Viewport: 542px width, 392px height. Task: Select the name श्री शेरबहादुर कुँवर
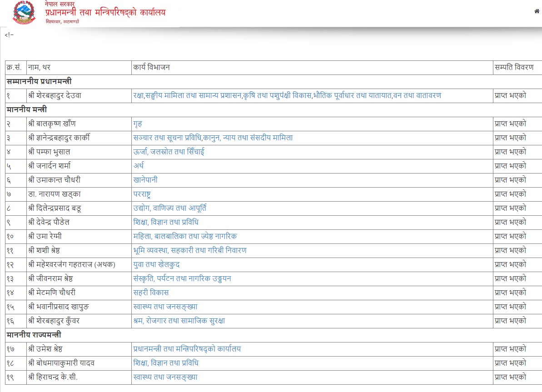[54, 321]
